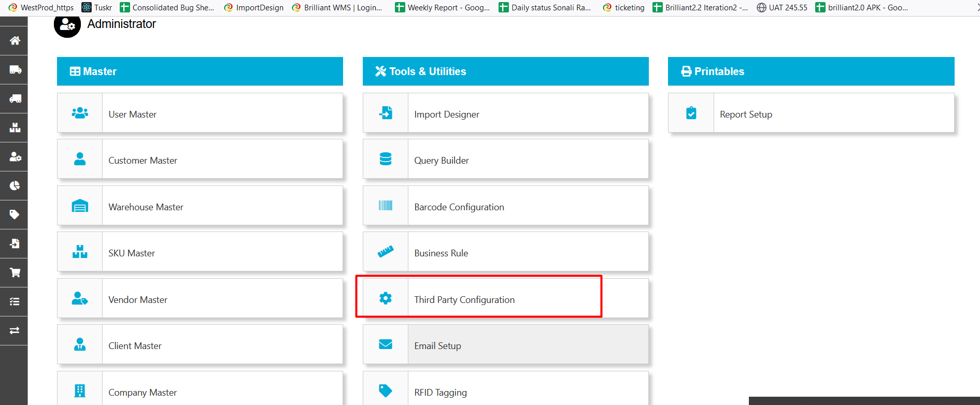Click the exchange arrows icon in the sidebar

(15, 330)
